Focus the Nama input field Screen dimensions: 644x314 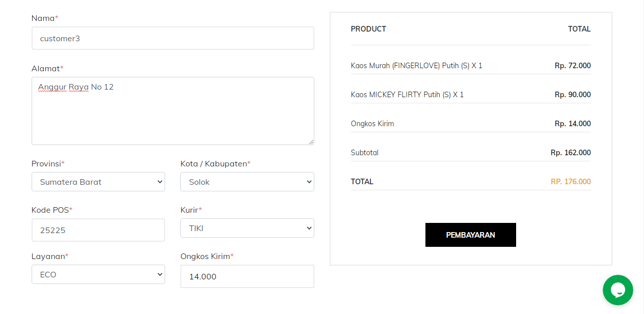(173, 38)
